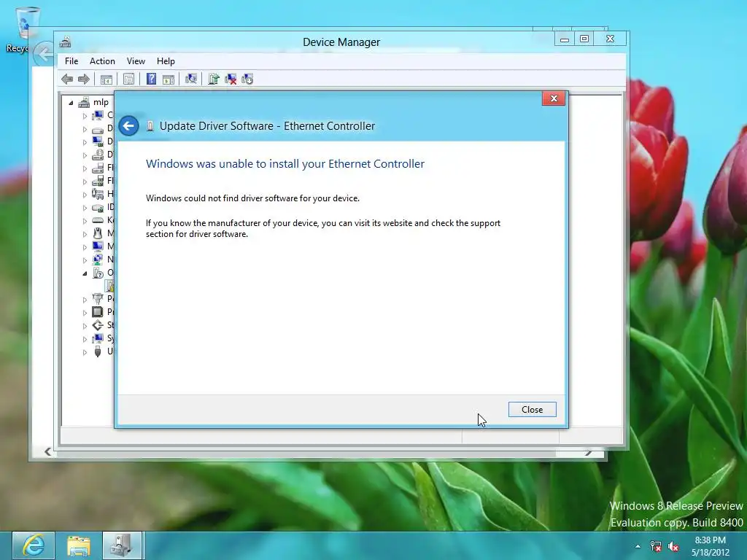Image resolution: width=747 pixels, height=560 pixels.
Task: Select the Keyboards category icon
Action: tap(98, 220)
